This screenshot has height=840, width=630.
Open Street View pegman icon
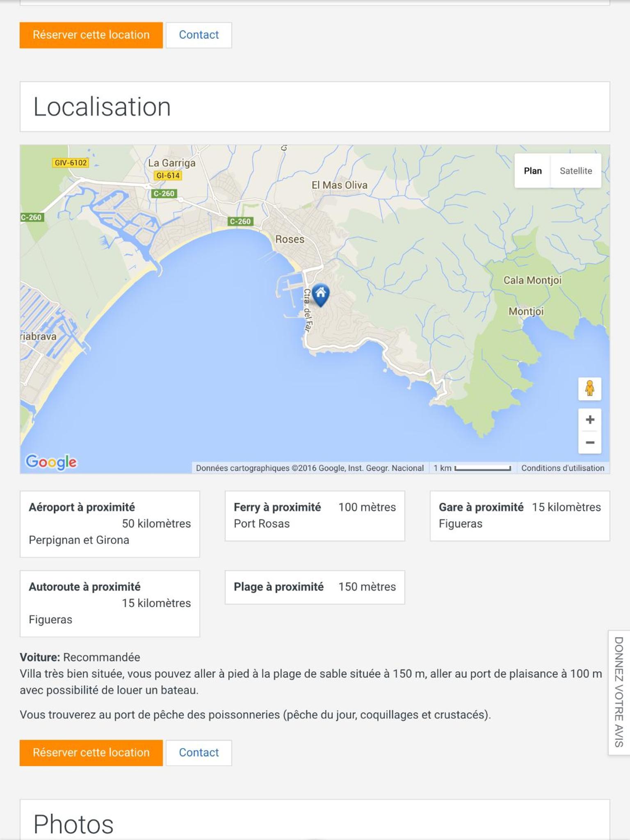pyautogui.click(x=590, y=388)
